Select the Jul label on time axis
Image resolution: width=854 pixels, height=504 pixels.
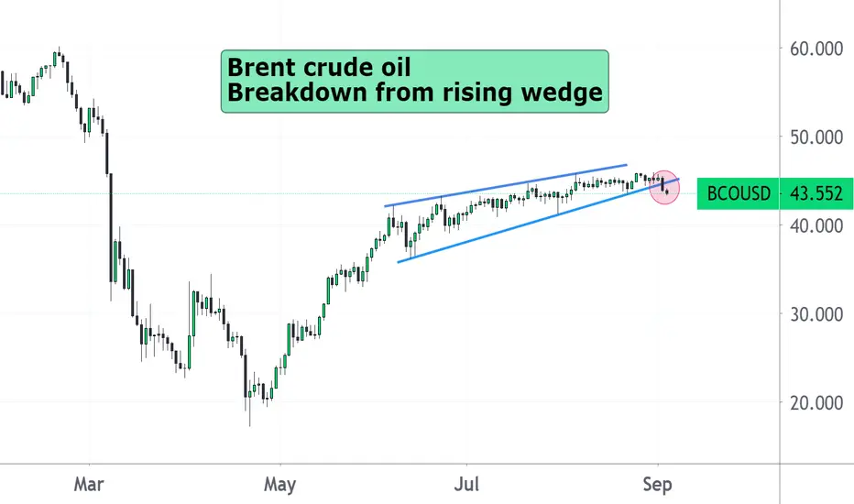[x=466, y=484]
